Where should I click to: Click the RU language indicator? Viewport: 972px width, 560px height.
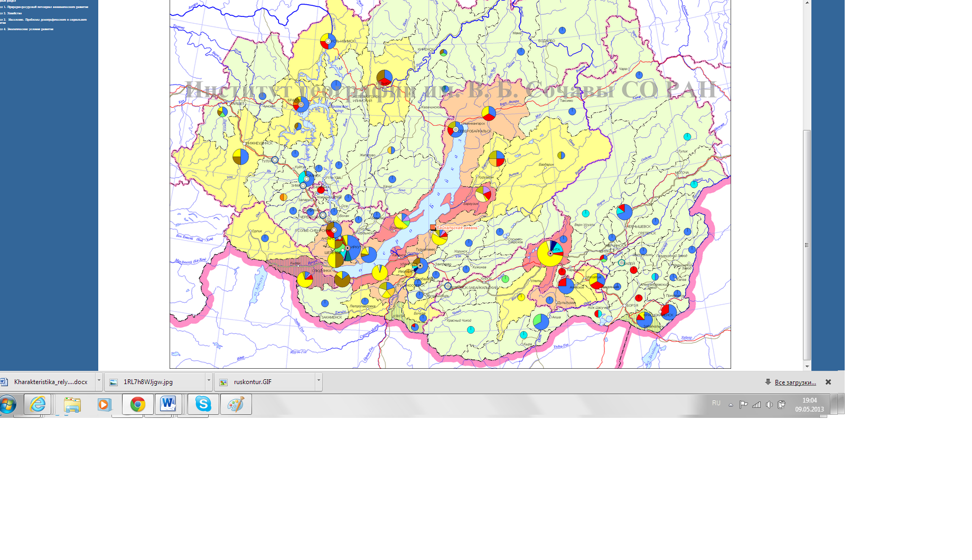pyautogui.click(x=716, y=403)
